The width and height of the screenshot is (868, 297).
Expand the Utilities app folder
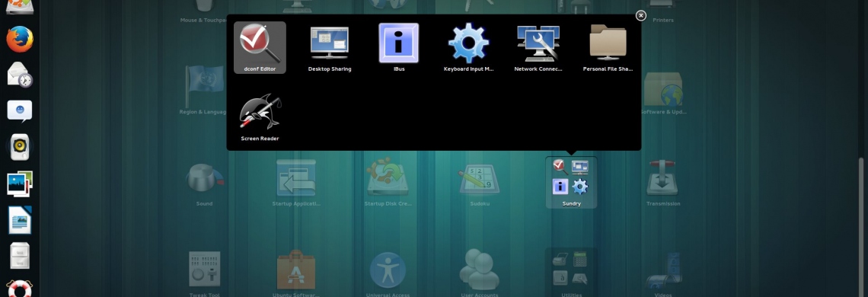pos(571,273)
